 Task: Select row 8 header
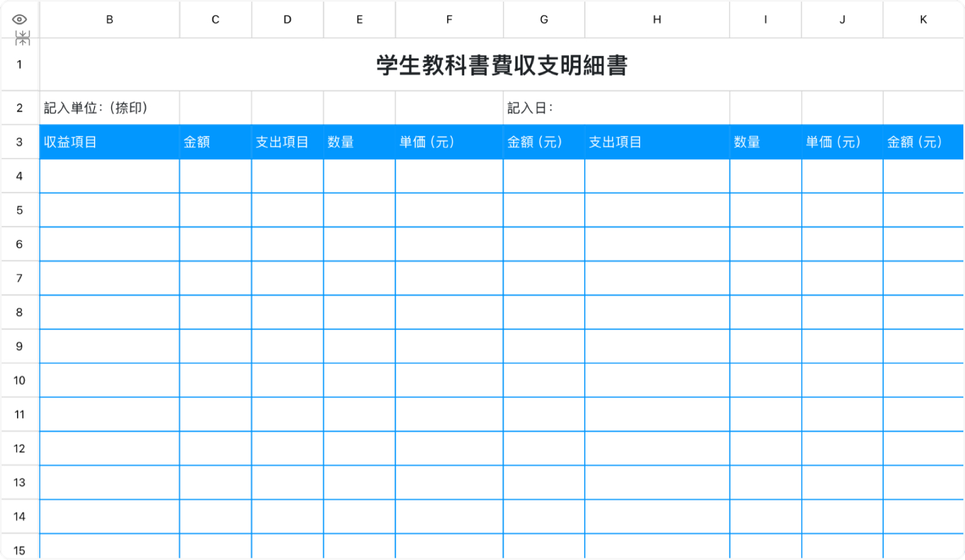pyautogui.click(x=19, y=312)
